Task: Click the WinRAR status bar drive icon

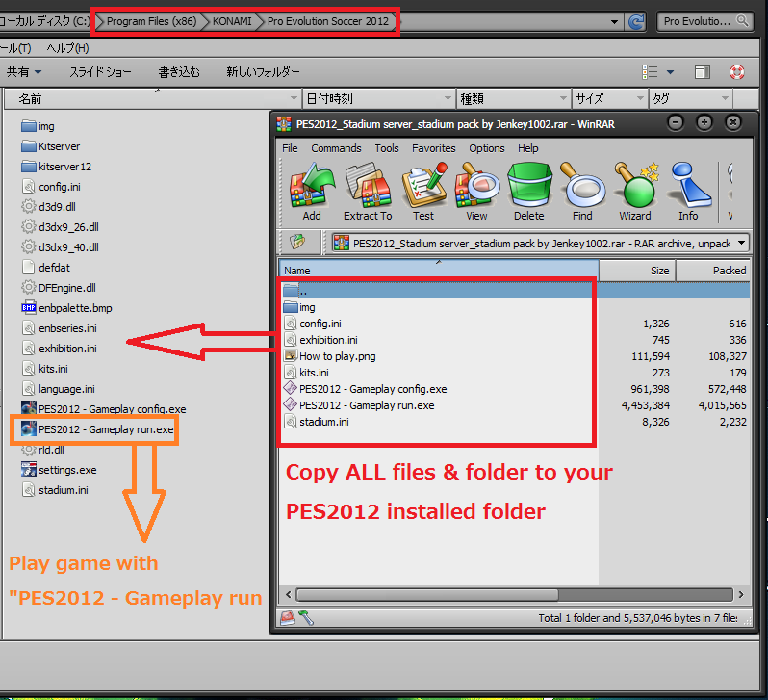Action: [288, 617]
